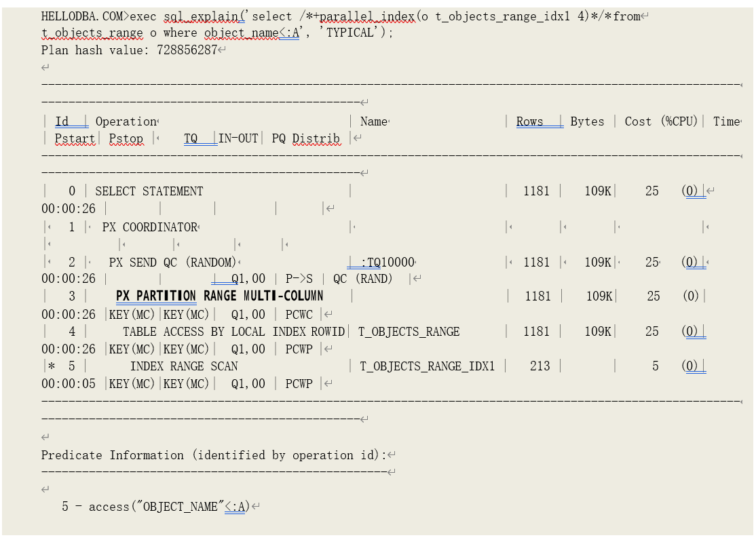Click the HELLODBA.COM prompt text
The image size is (756, 542).
click(x=84, y=16)
